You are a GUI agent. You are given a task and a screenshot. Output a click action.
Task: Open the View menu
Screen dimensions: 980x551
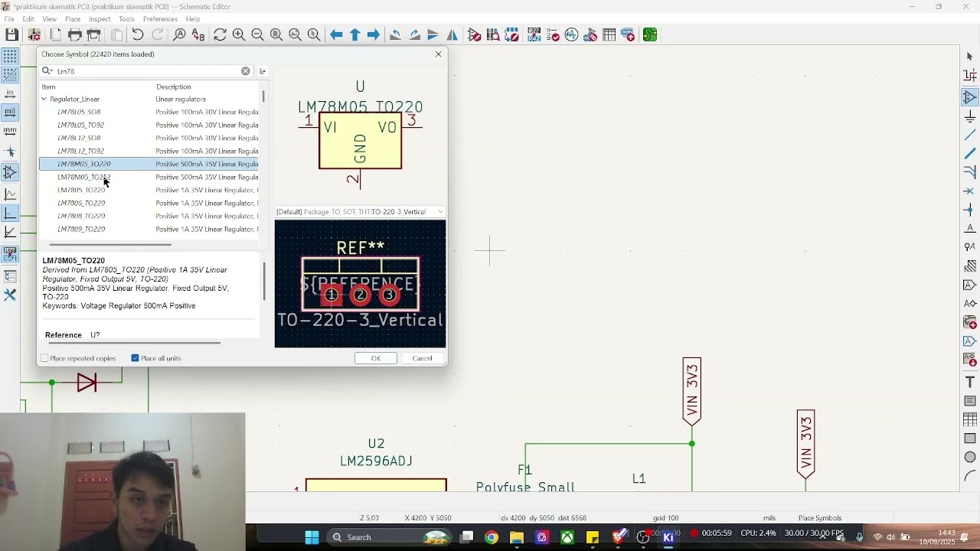click(50, 19)
